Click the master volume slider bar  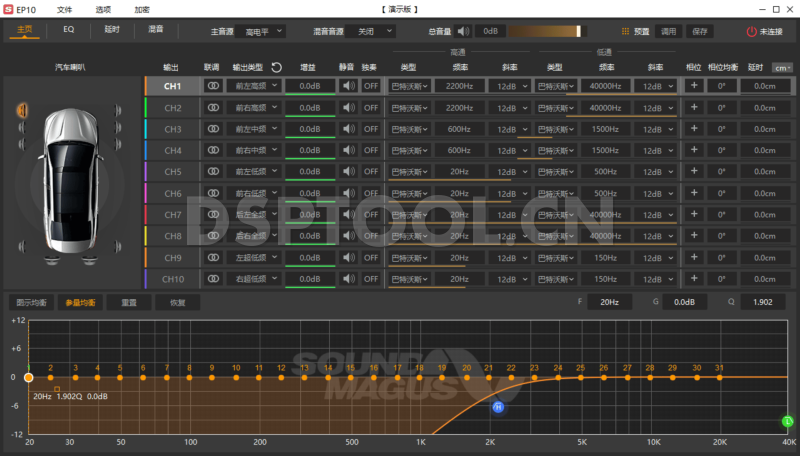pos(547,32)
